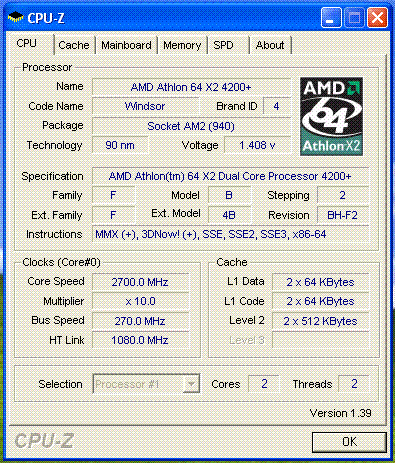Select the Memory tab
Image resolution: width=396 pixels, height=464 pixels.
tap(182, 45)
